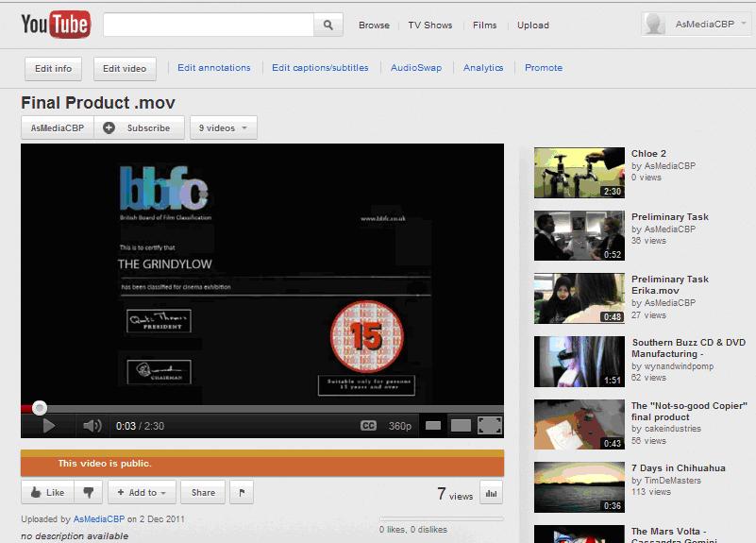Screen dimensions: 756x543
Task: Select the video time 0:03 / 2:30
Action: (140, 426)
